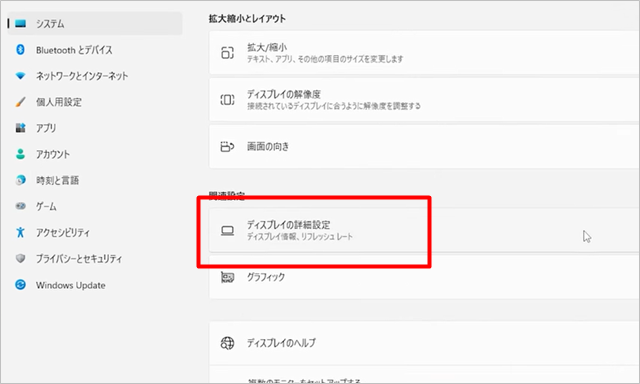Open the 拡大/縮小 scaling option
Viewport: 640px width, 384px height.
tap(424, 53)
